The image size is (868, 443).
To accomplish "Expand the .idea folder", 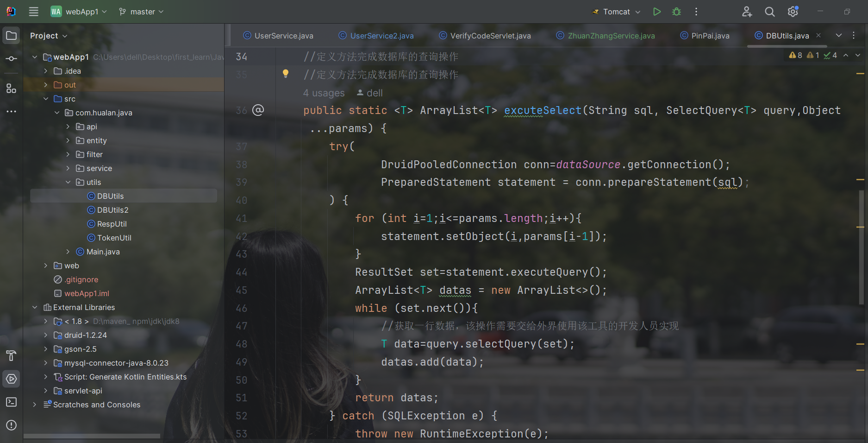I will (45, 71).
